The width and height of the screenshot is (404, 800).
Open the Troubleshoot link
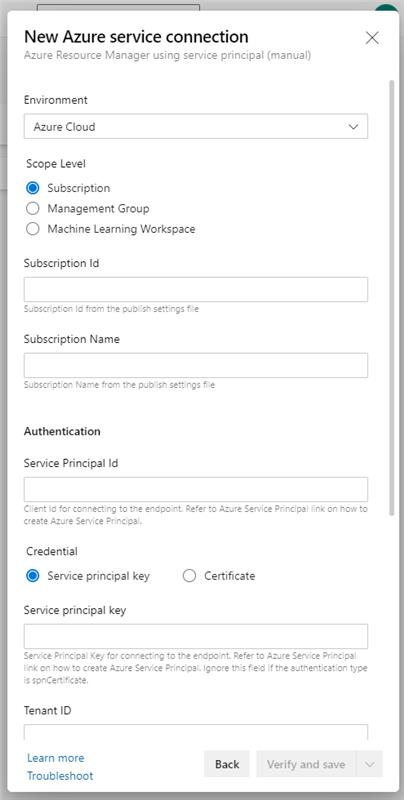[x=60, y=776]
